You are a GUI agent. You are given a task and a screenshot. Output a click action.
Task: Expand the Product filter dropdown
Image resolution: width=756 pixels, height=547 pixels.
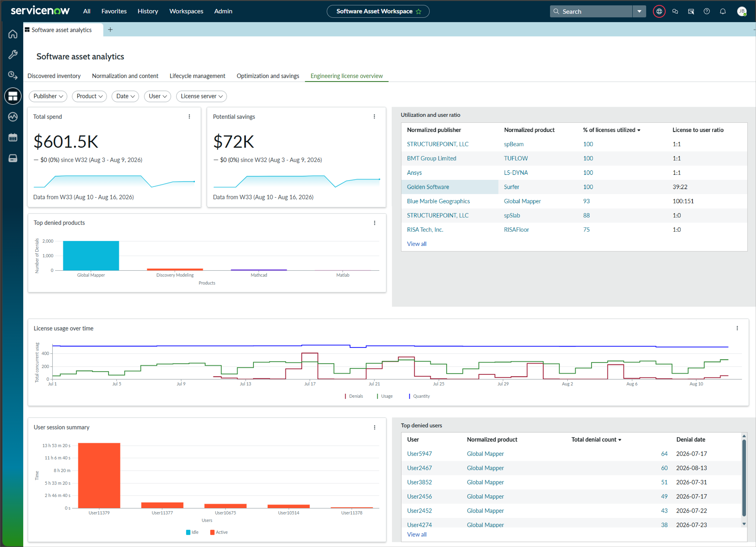click(x=89, y=96)
